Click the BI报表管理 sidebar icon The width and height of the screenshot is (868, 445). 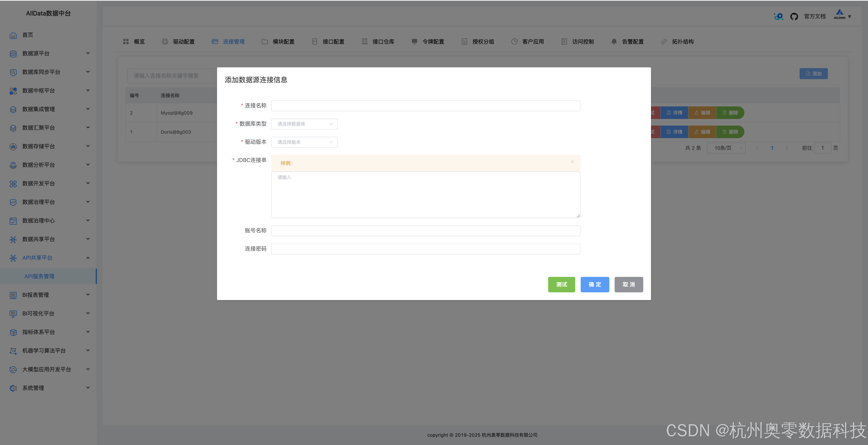pyautogui.click(x=13, y=295)
